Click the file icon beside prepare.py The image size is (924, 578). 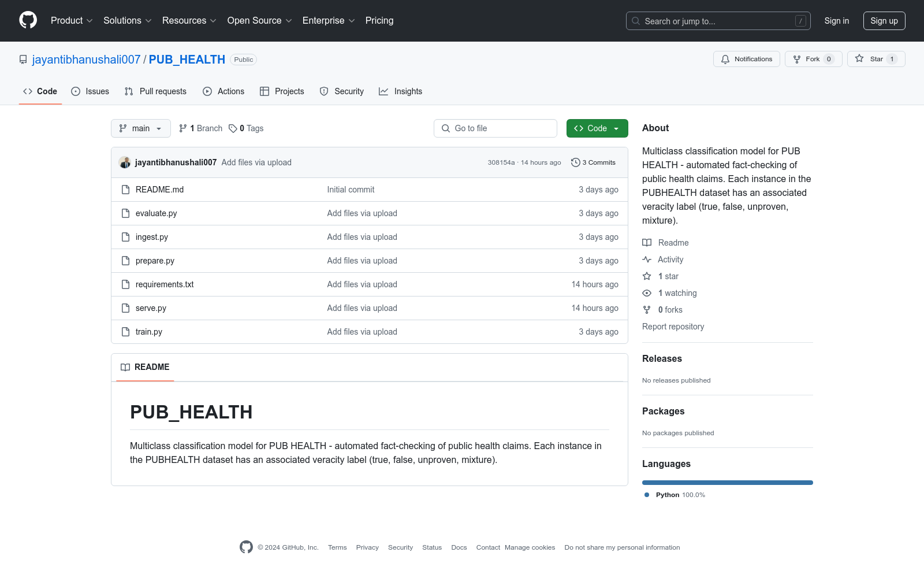(125, 261)
